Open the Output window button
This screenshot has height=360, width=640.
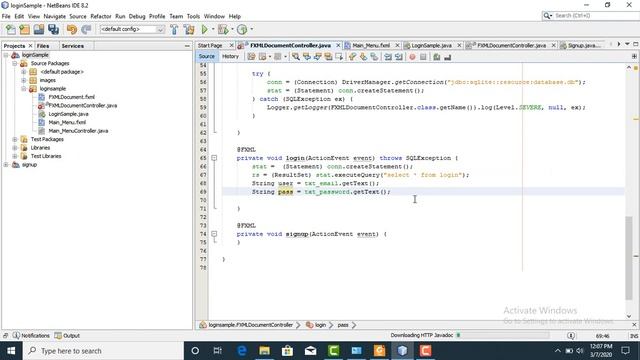67,336
